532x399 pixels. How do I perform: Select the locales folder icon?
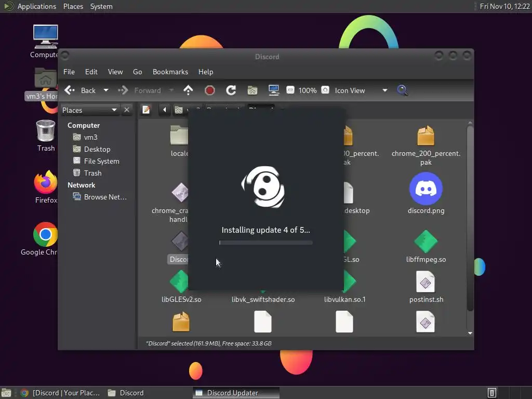(179, 135)
